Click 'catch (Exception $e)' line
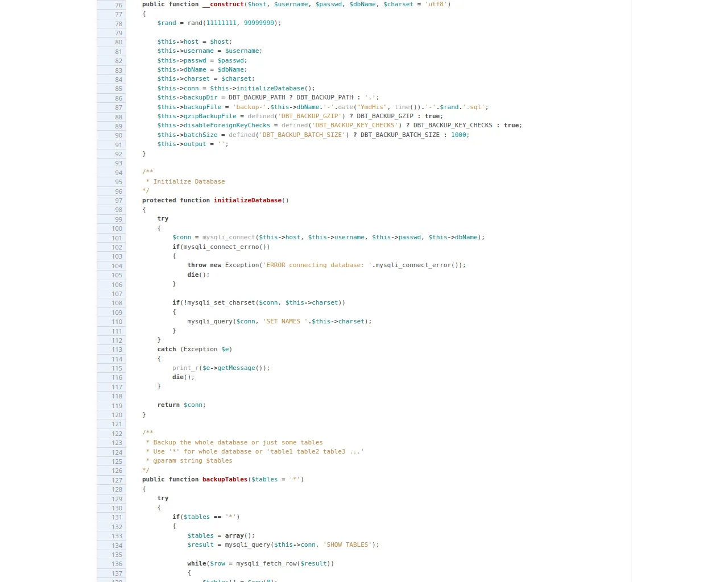 (195, 350)
